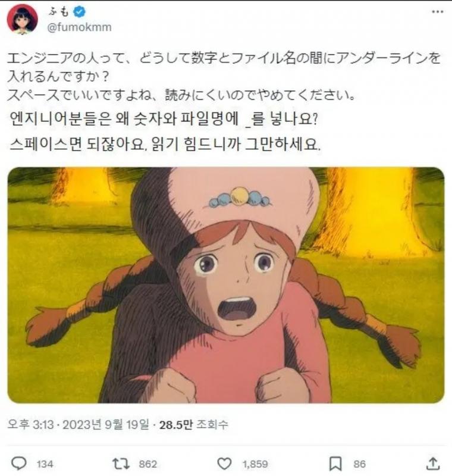
Task: Click the 134 replies count
Action: (x=45, y=464)
